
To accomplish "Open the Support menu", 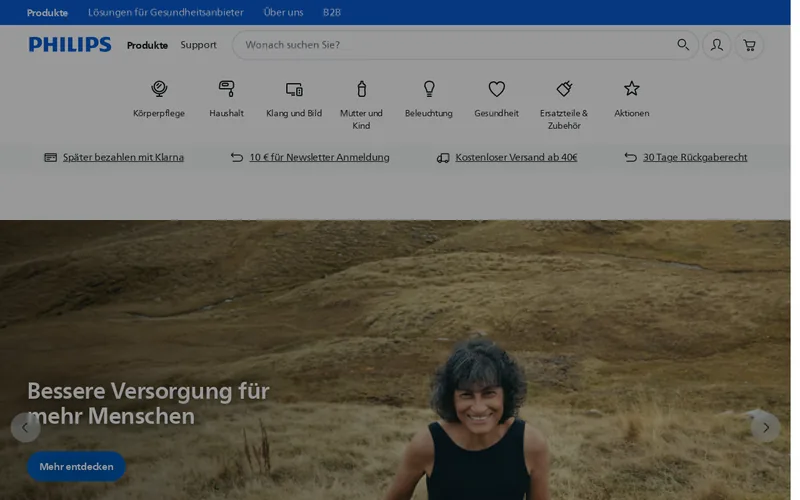I will pos(198,45).
